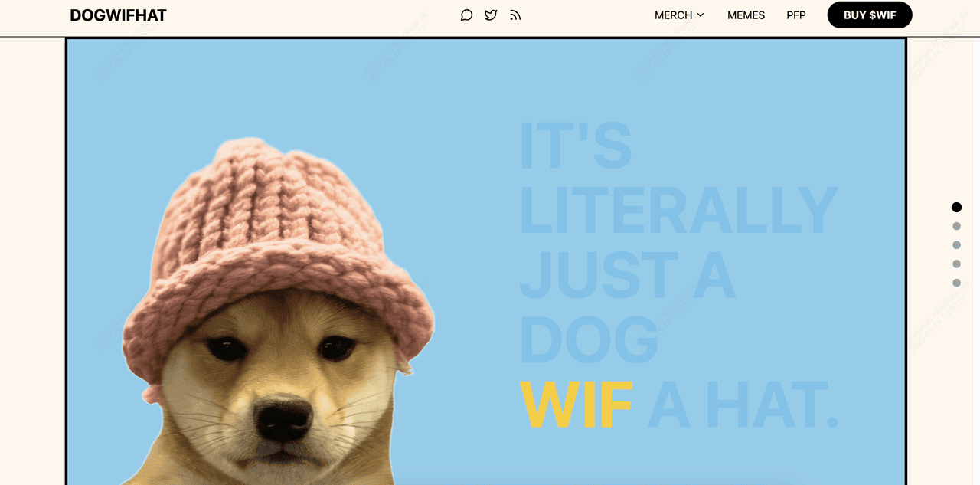Image resolution: width=980 pixels, height=485 pixels.
Task: Click the "IT'S" headline text
Action: [x=576, y=145]
